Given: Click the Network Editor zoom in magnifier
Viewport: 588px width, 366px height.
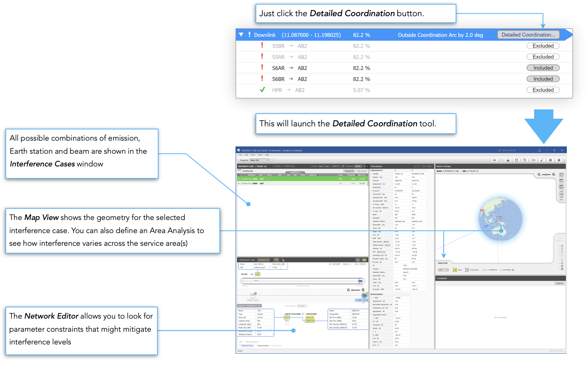Looking at the screenshot, I should (363, 290).
